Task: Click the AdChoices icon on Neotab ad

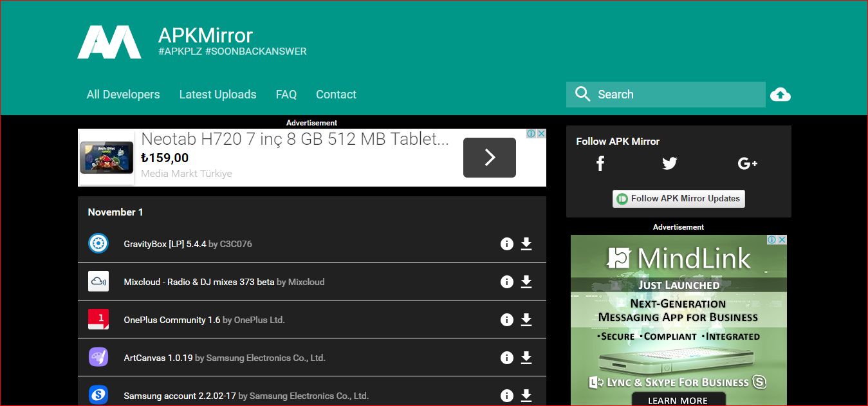Action: pos(531,134)
